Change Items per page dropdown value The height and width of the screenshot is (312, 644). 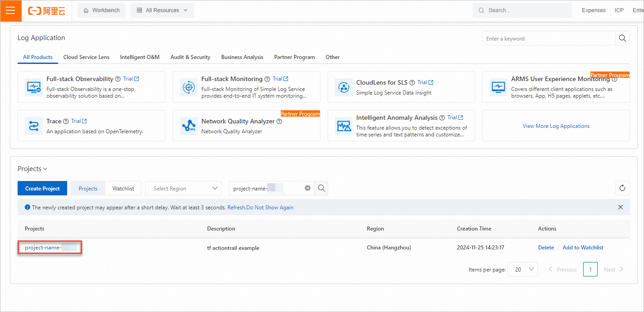click(523, 269)
